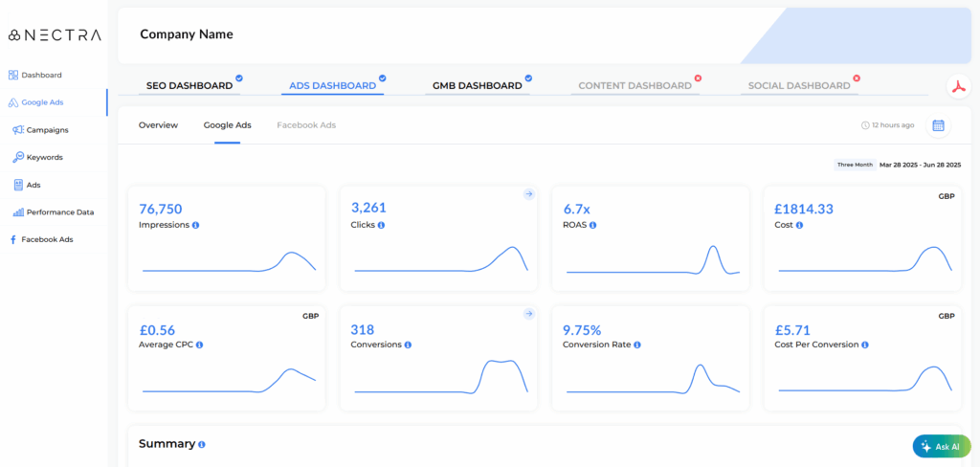980x467 pixels.
Task: Open Campaigns in the sidebar
Action: (47, 130)
